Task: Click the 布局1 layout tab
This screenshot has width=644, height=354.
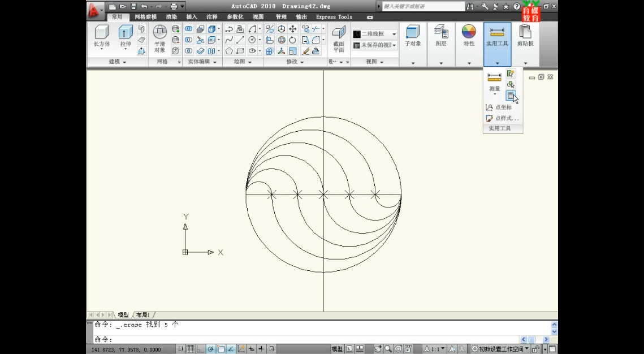Action: pyautogui.click(x=143, y=315)
